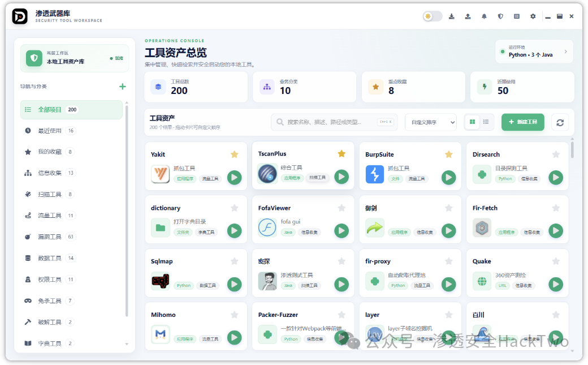Launch TscanPlus with play button

tap(341, 177)
